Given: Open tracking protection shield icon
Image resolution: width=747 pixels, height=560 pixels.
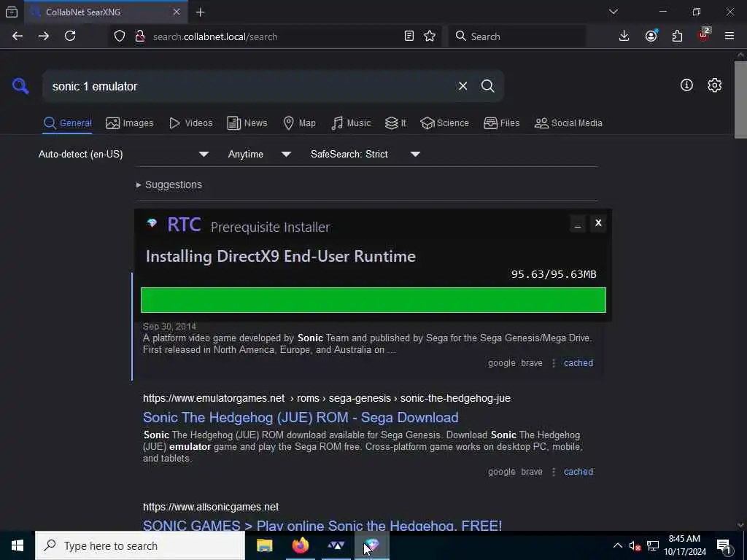Looking at the screenshot, I should pyautogui.click(x=120, y=36).
